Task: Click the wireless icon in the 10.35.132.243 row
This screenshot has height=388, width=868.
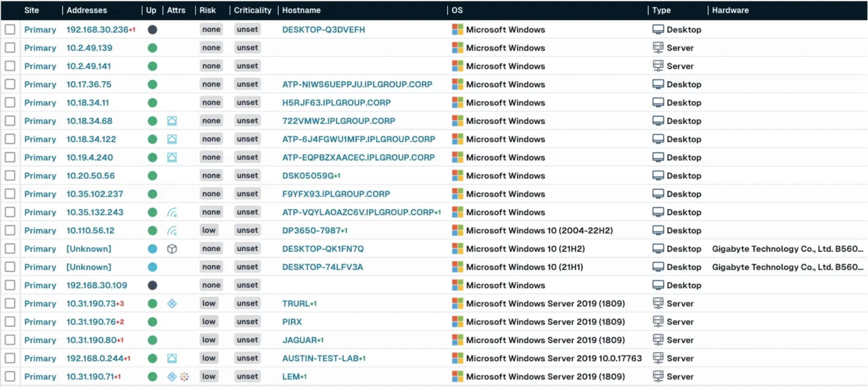Action: tap(172, 213)
